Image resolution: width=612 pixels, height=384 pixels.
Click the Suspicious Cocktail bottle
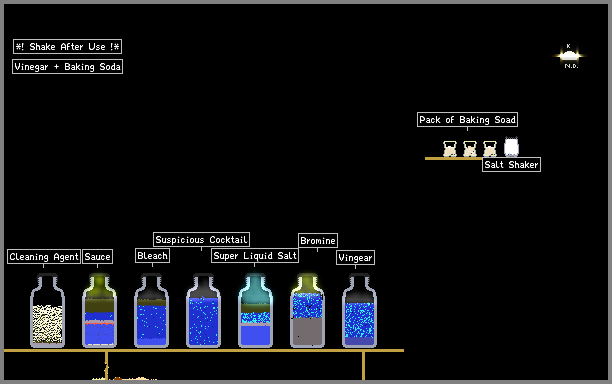(x=203, y=310)
